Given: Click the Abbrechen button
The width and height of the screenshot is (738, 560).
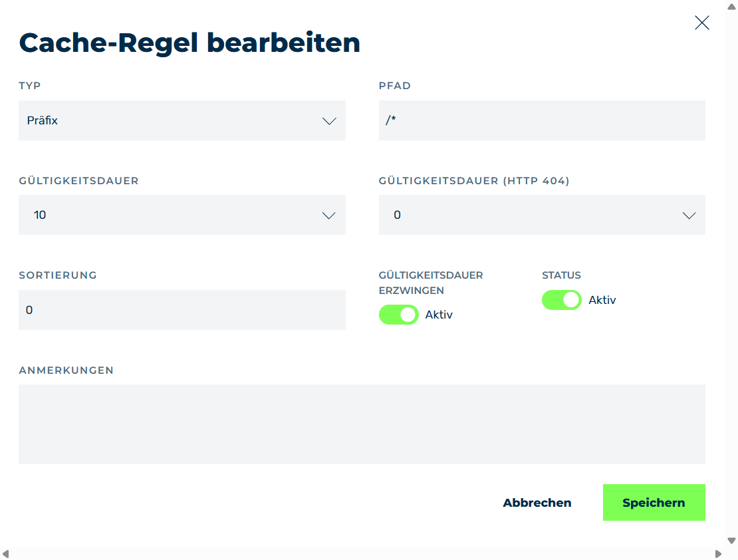Looking at the screenshot, I should click(537, 503).
